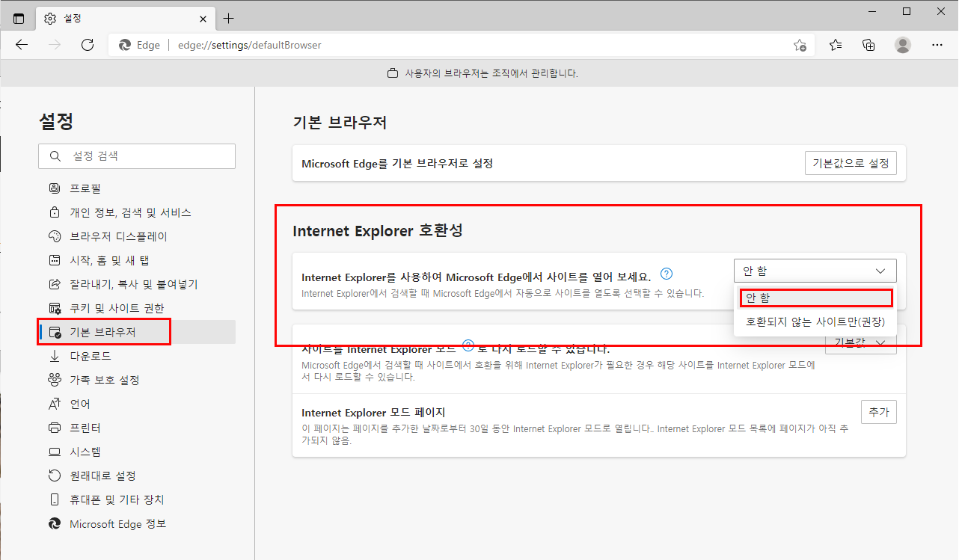Image resolution: width=959 pixels, height=560 pixels.
Task: Click the browser Back arrow
Action: [22, 45]
